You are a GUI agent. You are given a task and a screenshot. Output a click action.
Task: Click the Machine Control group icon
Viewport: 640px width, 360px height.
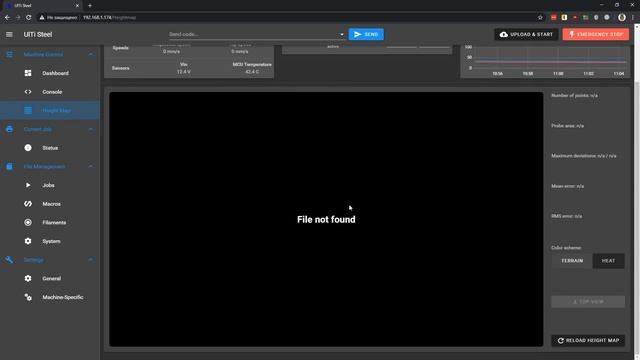(9, 54)
